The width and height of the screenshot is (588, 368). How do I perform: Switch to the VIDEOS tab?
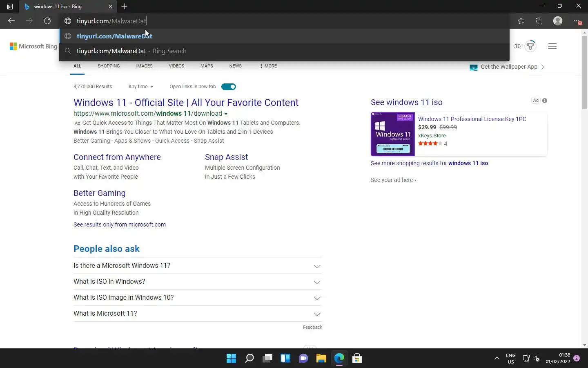[176, 66]
